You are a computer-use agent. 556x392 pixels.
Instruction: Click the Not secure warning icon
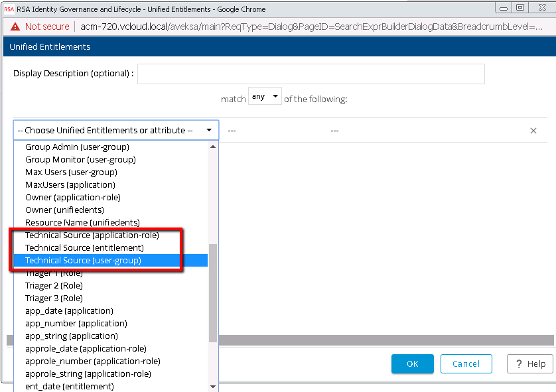tap(15, 27)
